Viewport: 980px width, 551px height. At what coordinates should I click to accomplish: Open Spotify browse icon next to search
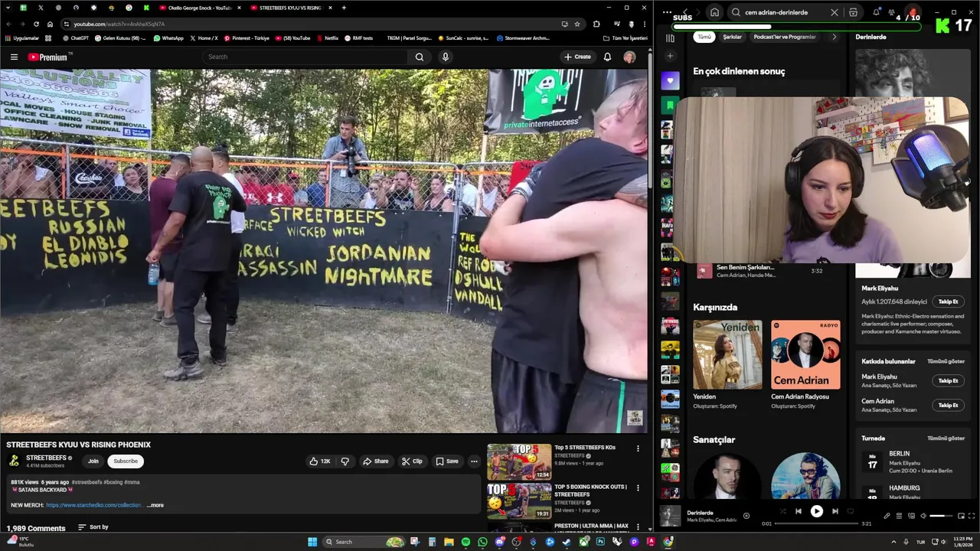pos(853,12)
